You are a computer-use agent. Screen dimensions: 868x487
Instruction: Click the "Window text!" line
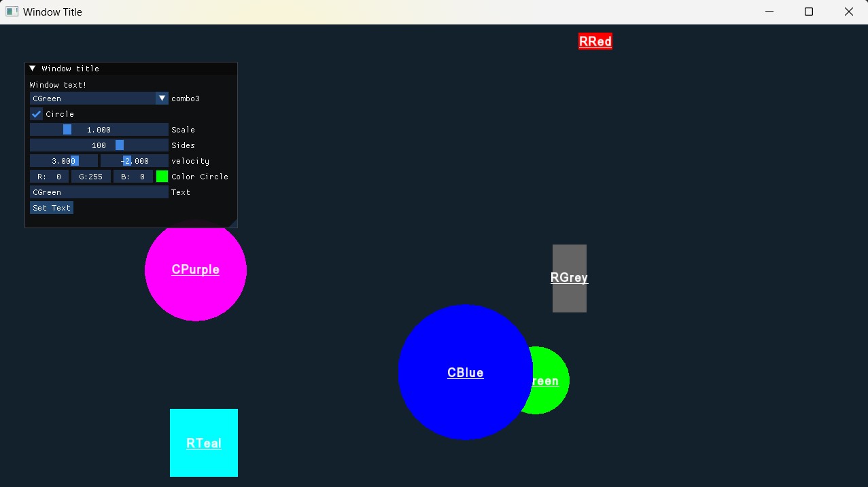[58, 85]
